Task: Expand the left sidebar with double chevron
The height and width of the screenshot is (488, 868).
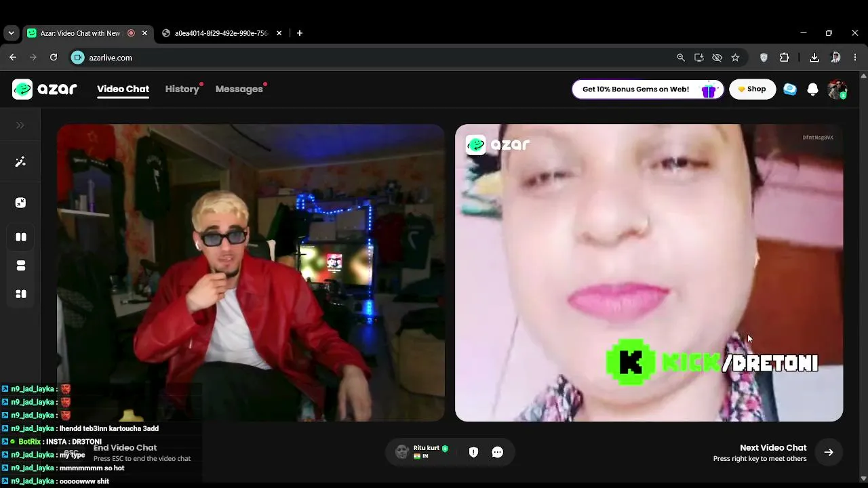Action: tap(20, 125)
